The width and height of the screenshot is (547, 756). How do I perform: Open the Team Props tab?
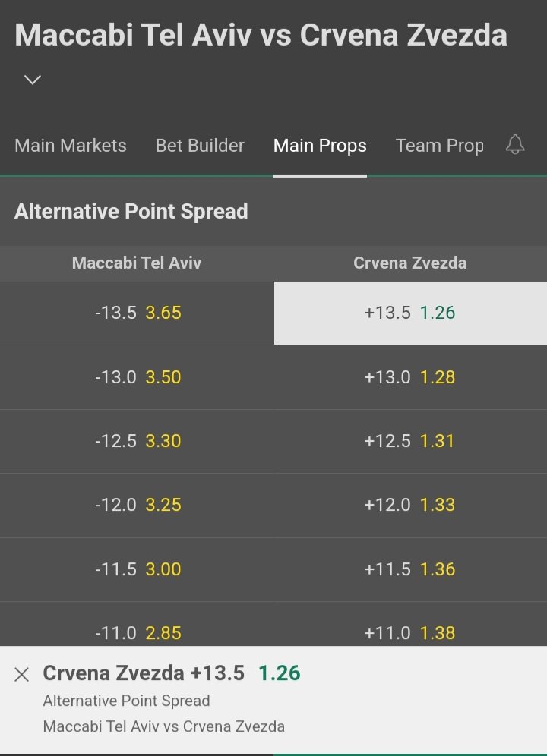point(439,146)
